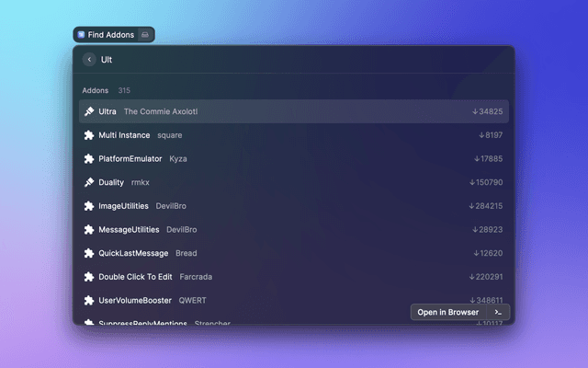Click the QuickLastMessage puzzle piece icon

tap(89, 253)
